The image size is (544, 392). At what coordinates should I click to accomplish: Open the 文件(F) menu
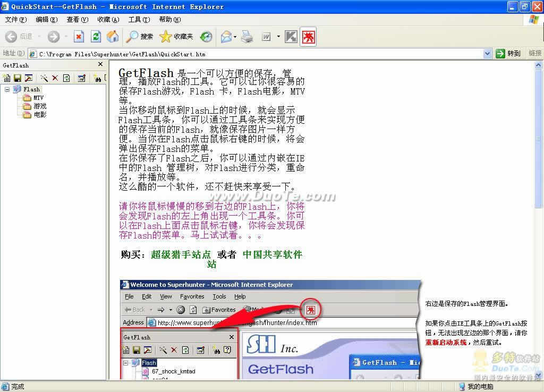[15, 20]
